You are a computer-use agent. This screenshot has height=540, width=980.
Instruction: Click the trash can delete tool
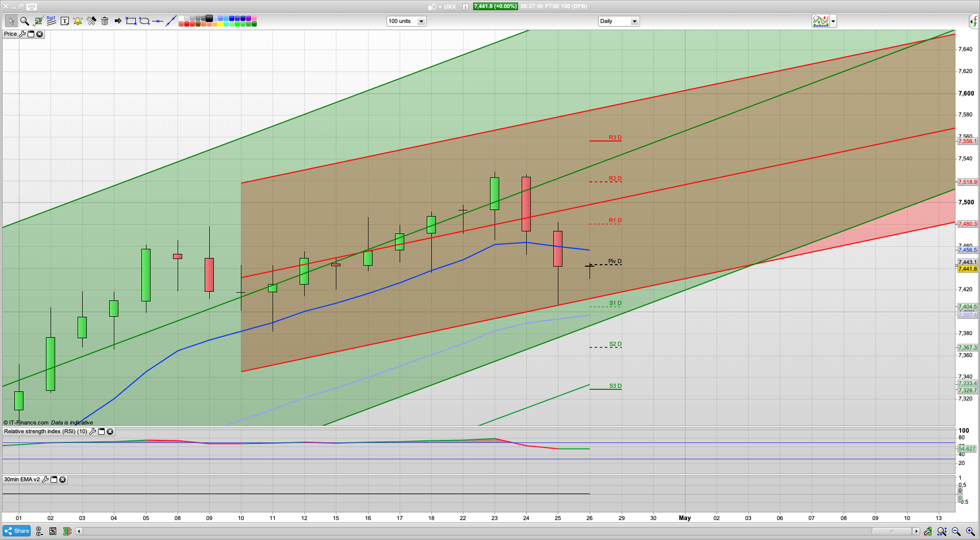[x=105, y=21]
